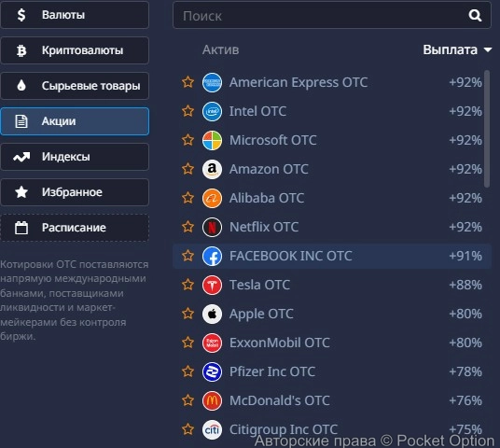Open the Расписание schedule button
500x448 pixels.
click(75, 228)
